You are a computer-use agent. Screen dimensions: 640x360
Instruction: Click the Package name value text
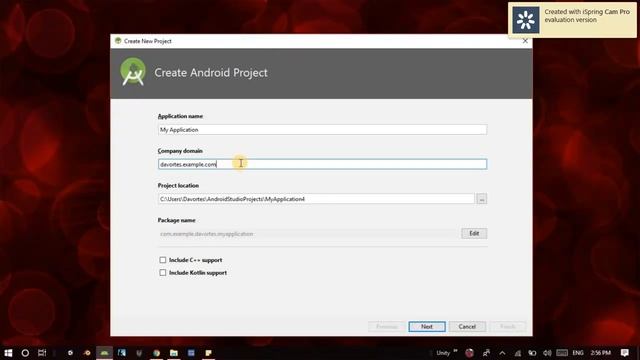click(207, 234)
